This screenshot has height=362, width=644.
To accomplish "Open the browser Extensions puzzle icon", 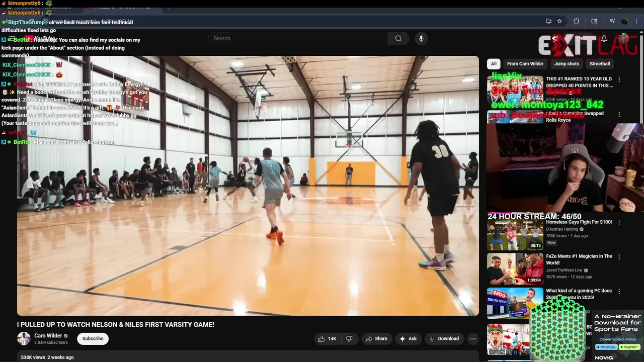I will coord(577,21).
